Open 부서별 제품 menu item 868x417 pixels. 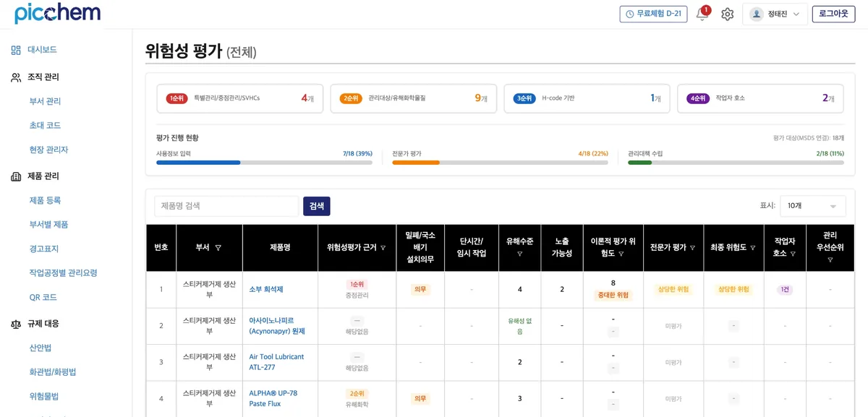(x=48, y=225)
